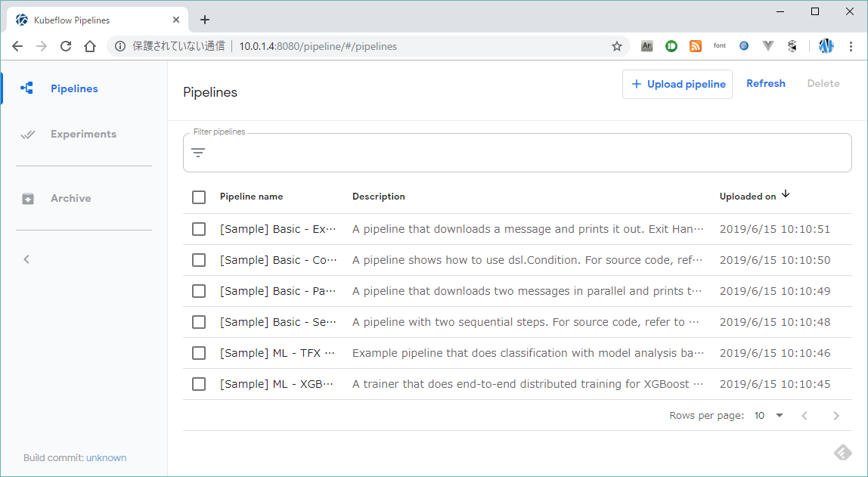Viewport: 868px width, 477px height.
Task: Click the browser home icon
Action: coord(90,46)
